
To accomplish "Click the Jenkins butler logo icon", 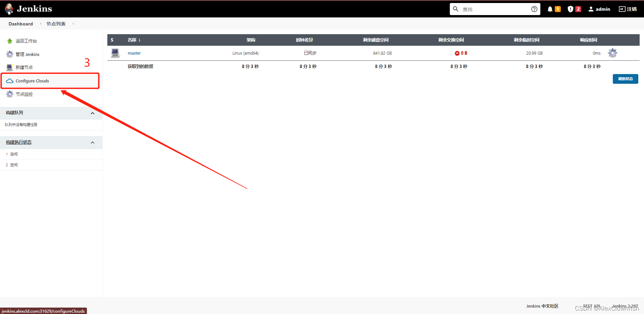I will 9,9.
